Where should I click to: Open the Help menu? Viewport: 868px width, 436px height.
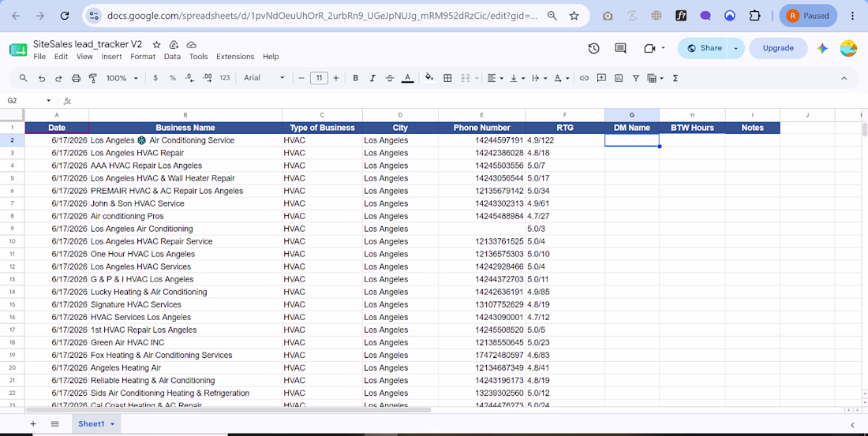(x=271, y=57)
